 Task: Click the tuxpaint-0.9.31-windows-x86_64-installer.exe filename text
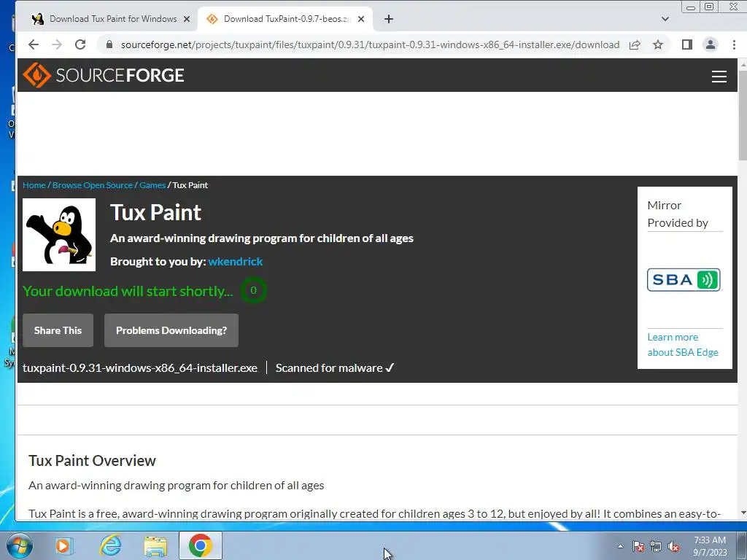[x=140, y=368]
